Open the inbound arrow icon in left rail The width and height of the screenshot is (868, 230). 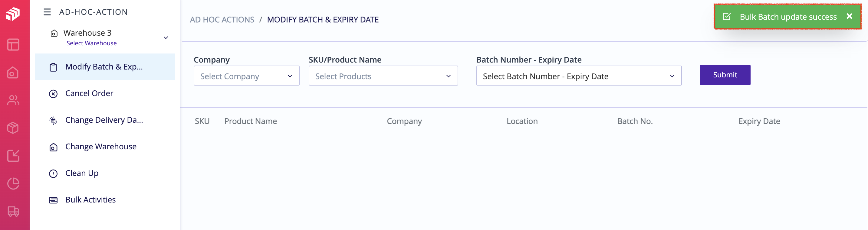point(13,156)
